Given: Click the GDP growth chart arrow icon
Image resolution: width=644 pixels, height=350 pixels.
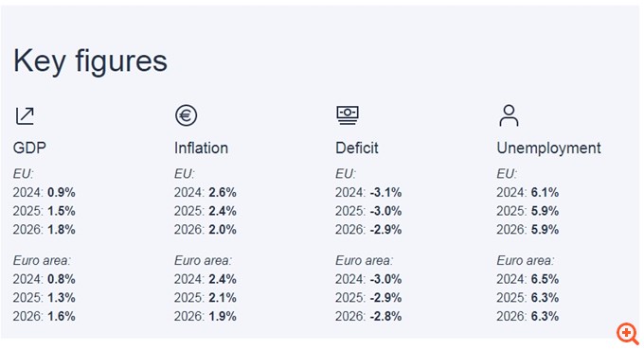Looking at the screenshot, I should [x=25, y=115].
